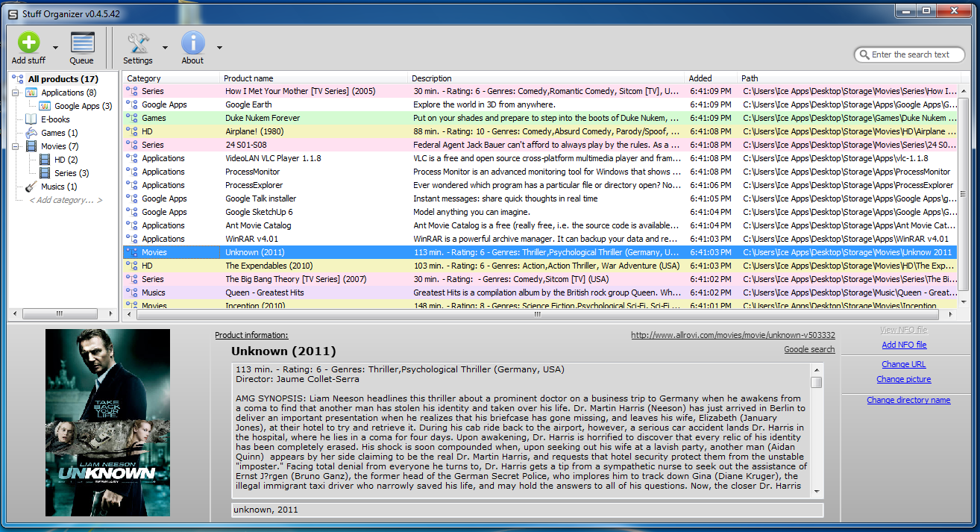Click the Unknown movie poster thumbnail
This screenshot has width=980, height=532.
[x=107, y=422]
